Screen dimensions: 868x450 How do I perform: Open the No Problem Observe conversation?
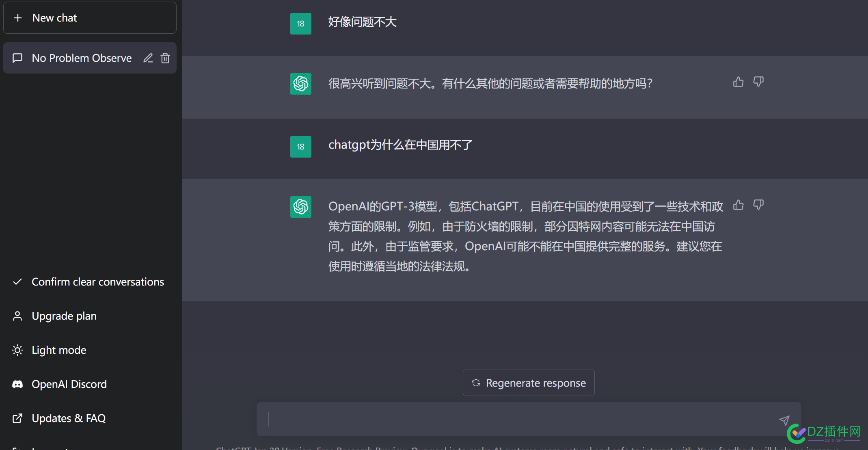(x=90, y=58)
